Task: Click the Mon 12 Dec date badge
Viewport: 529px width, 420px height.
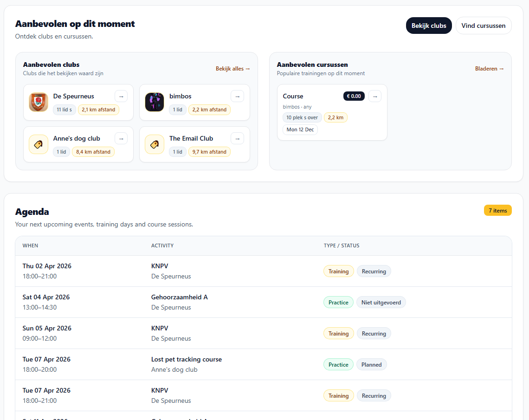Action: coord(300,129)
